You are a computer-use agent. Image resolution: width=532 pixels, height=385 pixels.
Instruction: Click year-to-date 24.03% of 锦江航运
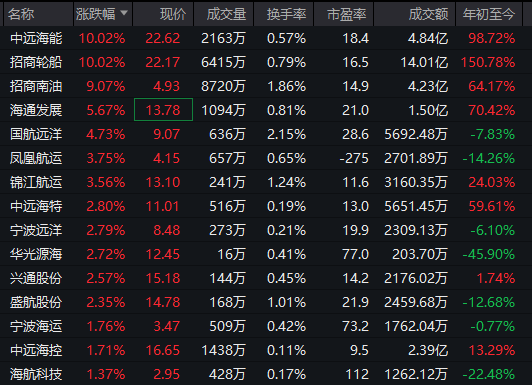[x=492, y=182]
